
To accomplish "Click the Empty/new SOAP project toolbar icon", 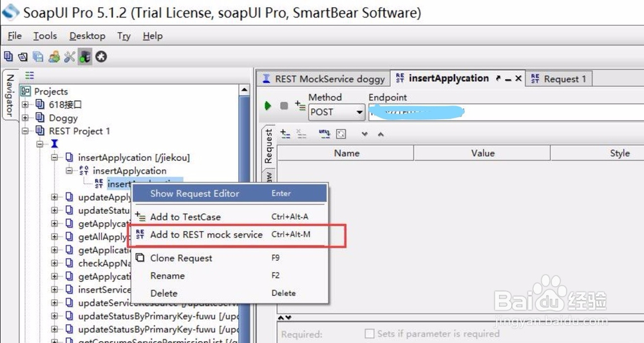I will pos(8,57).
